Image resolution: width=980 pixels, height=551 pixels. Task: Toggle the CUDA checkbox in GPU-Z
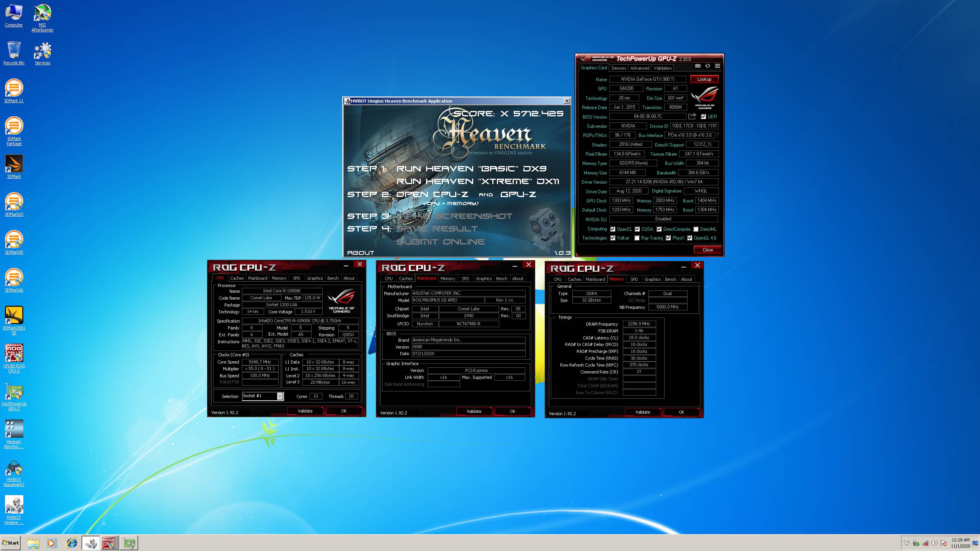pos(637,229)
